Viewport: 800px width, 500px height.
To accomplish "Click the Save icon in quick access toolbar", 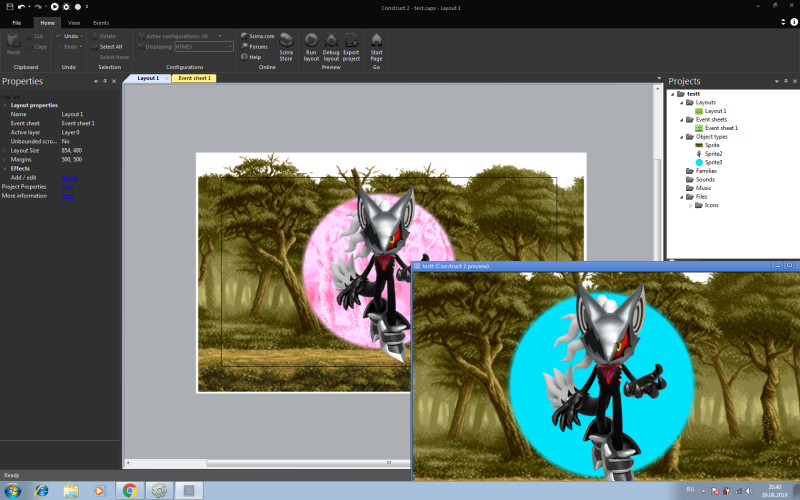I will 9,7.
